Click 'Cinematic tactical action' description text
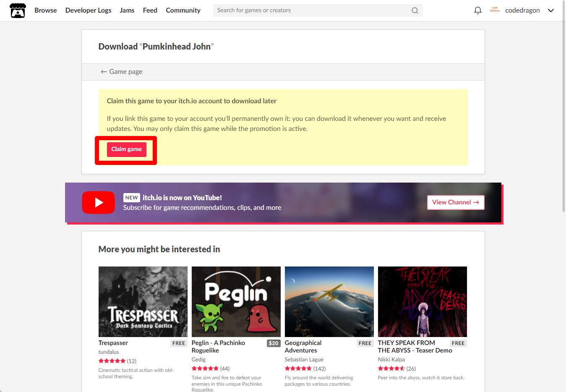566x392 pixels. pyautogui.click(x=136, y=373)
